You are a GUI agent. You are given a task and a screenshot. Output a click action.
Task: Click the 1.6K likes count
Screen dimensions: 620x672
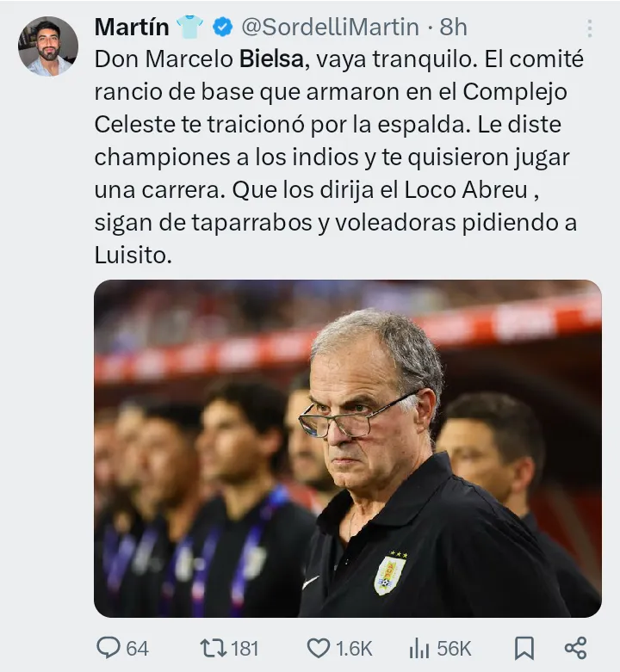tap(355, 648)
